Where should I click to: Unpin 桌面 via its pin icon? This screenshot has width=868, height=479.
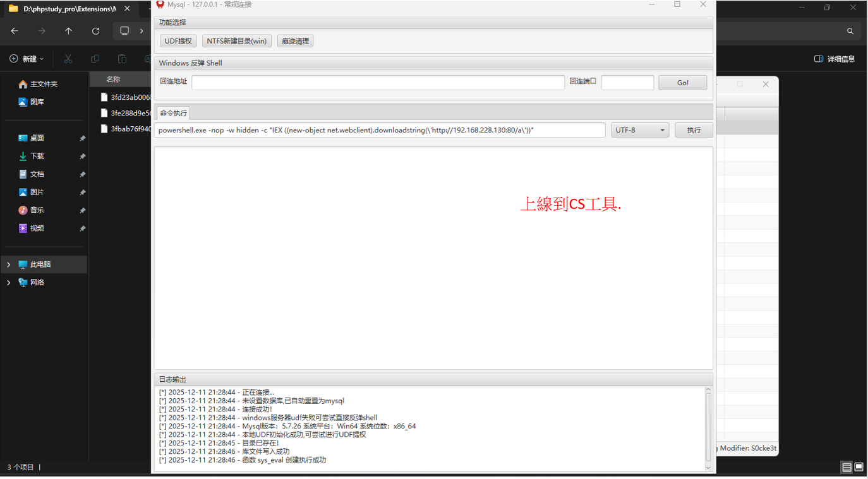click(x=82, y=138)
